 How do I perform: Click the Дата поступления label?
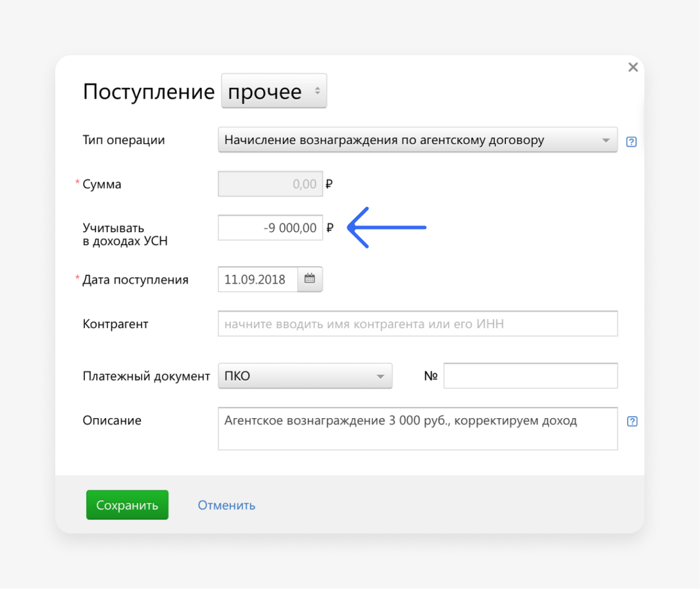136,280
